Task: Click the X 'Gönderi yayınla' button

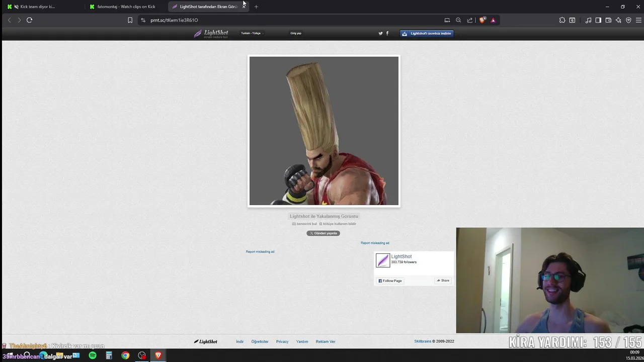Action: (323, 233)
